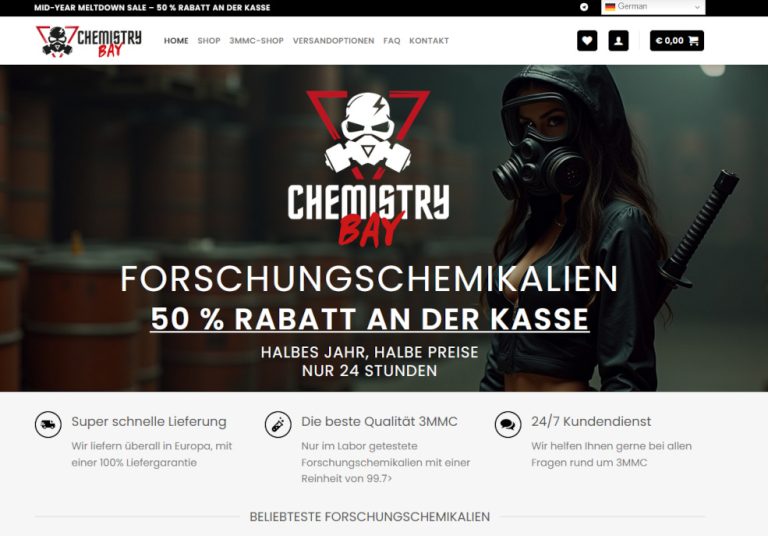Click the round icon beside language selector

click(x=584, y=7)
